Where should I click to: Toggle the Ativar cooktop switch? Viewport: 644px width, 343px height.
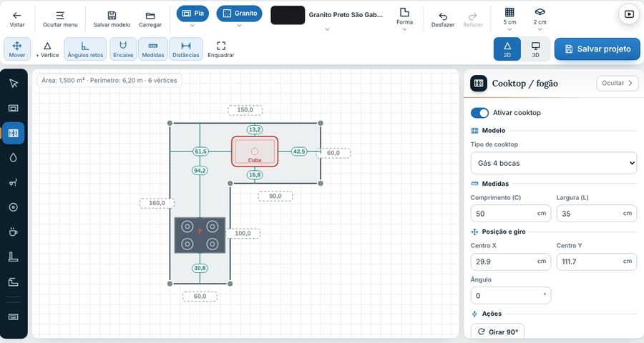tap(479, 113)
